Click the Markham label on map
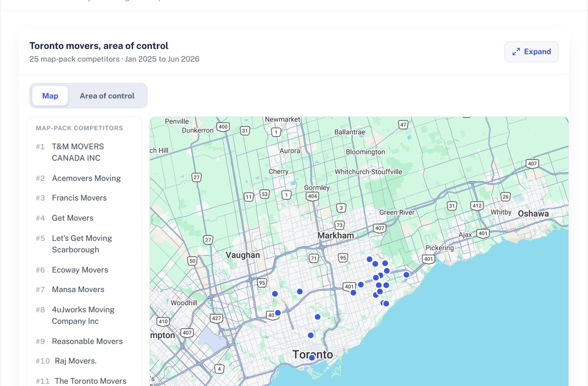 coord(336,236)
